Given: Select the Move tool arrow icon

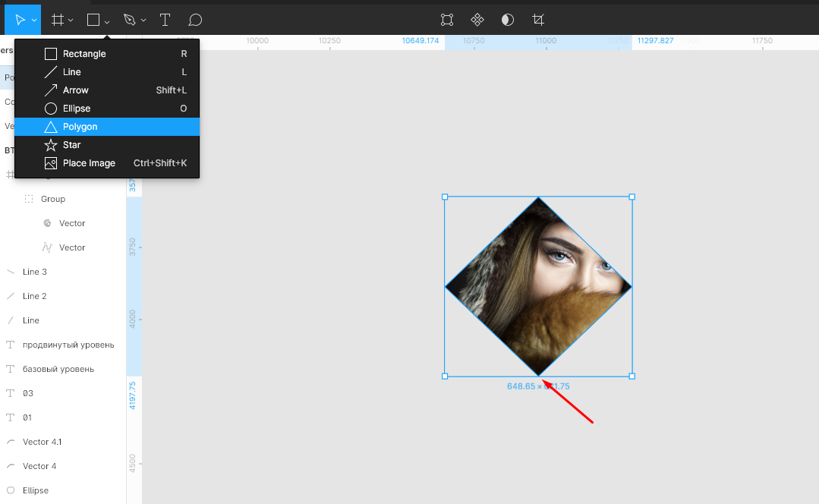Looking at the screenshot, I should click(20, 20).
